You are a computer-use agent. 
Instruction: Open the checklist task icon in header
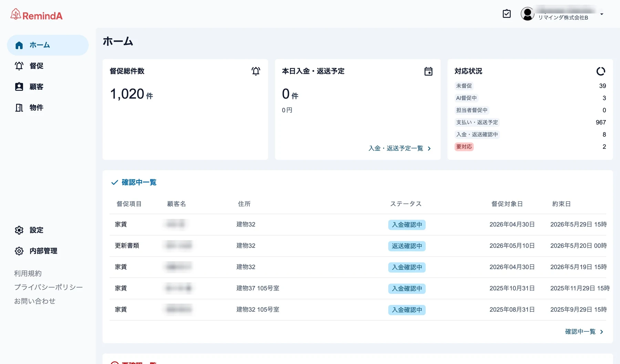pos(506,14)
